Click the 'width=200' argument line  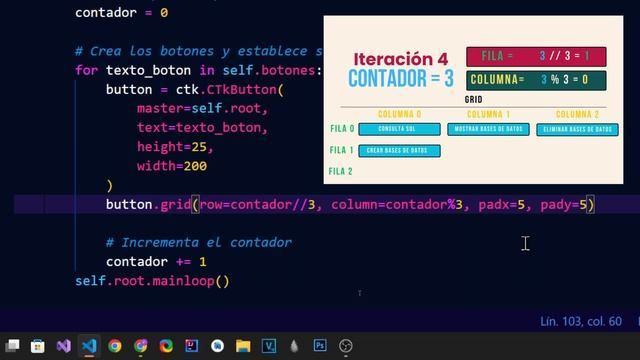pyautogui.click(x=172, y=166)
